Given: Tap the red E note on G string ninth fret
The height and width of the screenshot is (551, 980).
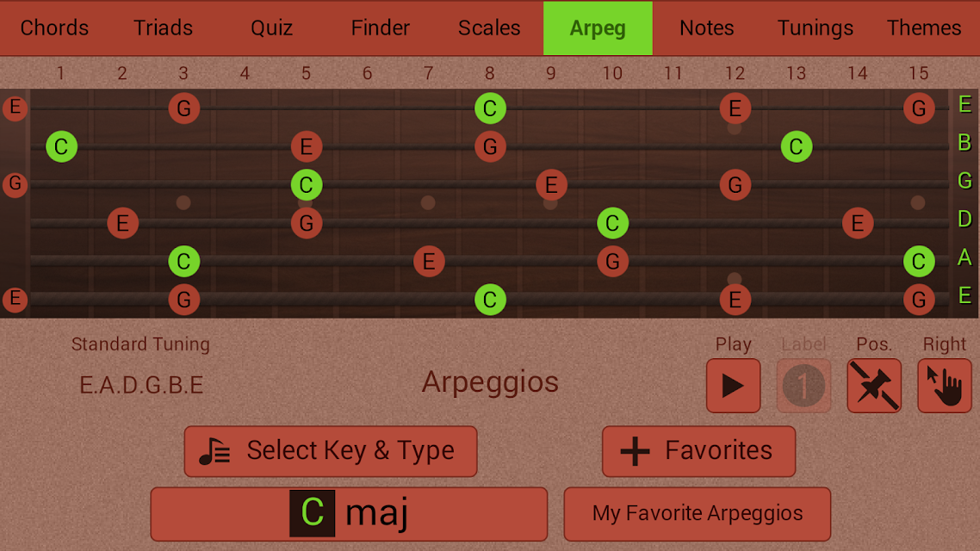Looking at the screenshot, I should click(x=551, y=185).
